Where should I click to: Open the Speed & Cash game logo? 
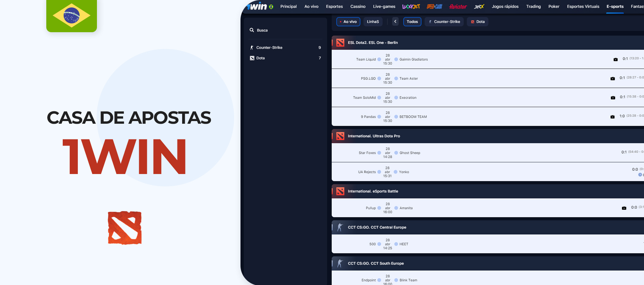(434, 6)
